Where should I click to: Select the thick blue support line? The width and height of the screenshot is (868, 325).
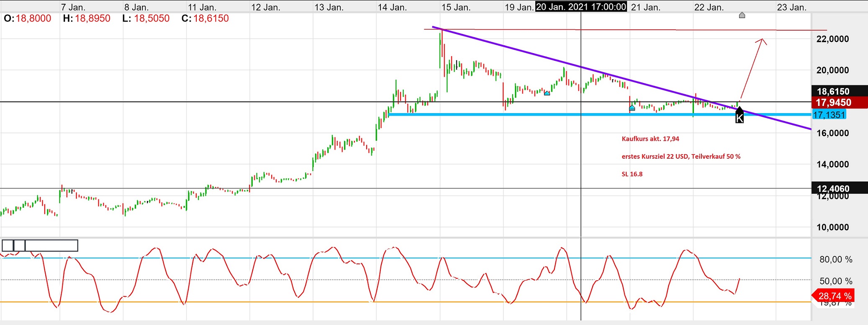pyautogui.click(x=502, y=114)
